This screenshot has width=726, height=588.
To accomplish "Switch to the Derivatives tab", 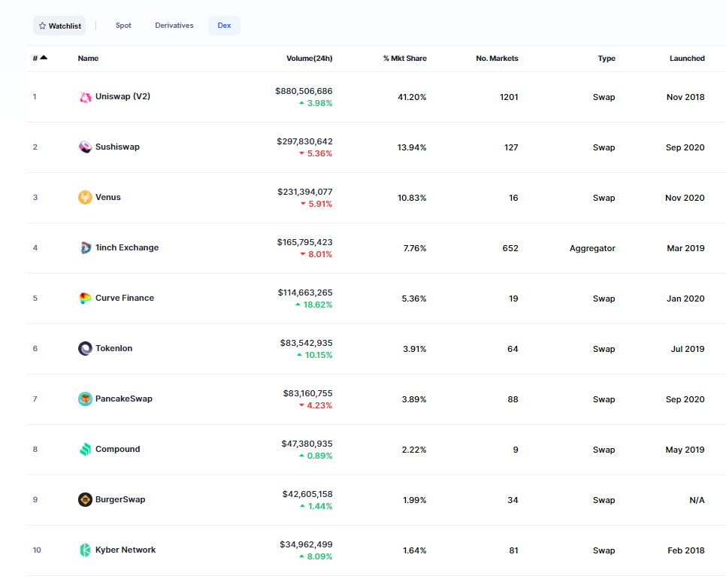I will pyautogui.click(x=174, y=26).
